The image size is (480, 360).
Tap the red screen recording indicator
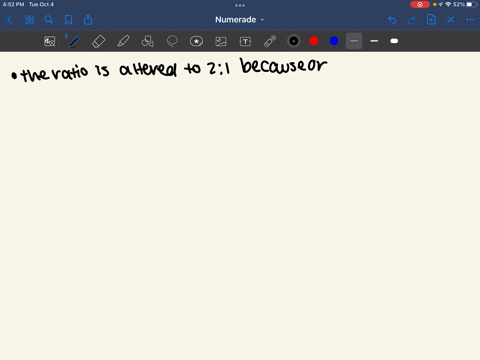coord(420,4)
